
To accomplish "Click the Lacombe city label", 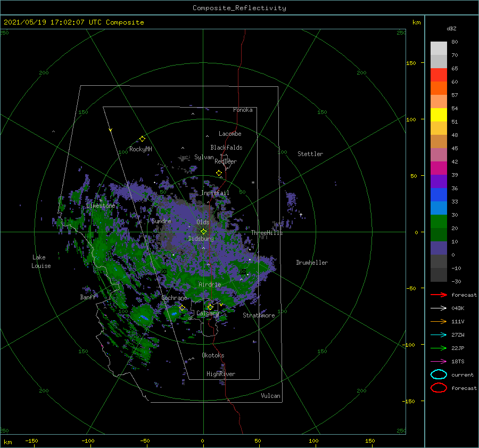I will pyautogui.click(x=230, y=134).
